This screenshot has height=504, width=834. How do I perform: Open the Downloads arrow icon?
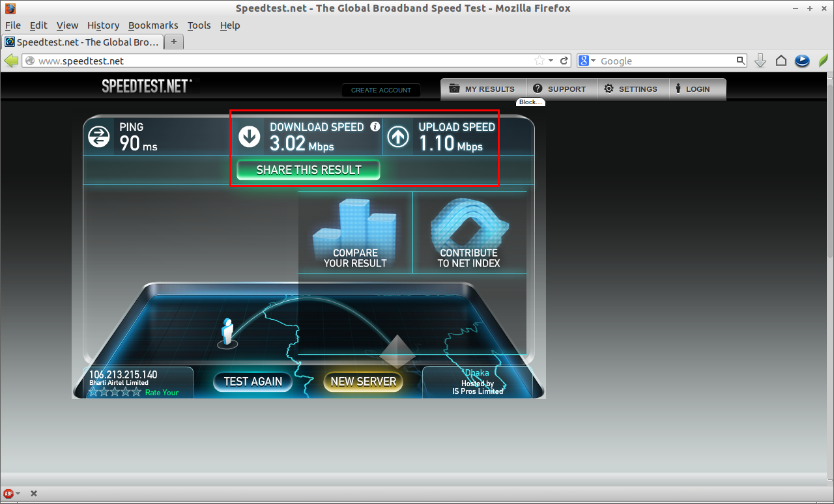[760, 61]
